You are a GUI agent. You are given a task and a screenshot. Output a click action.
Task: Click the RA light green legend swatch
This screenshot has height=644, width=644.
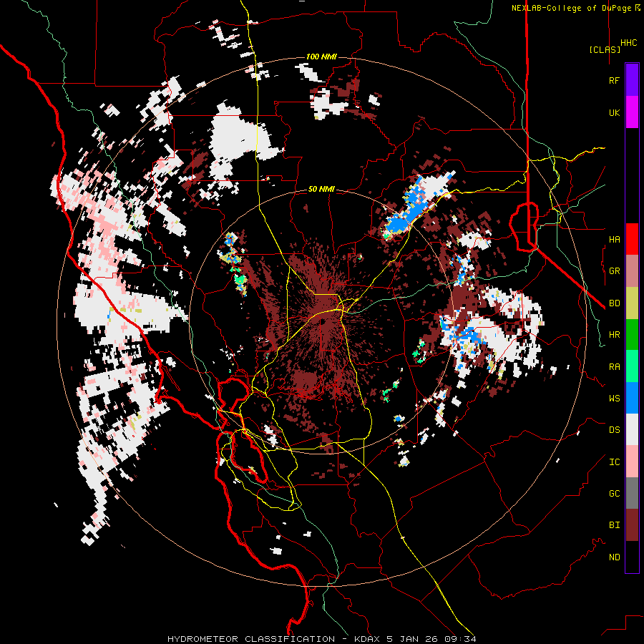coord(632,366)
